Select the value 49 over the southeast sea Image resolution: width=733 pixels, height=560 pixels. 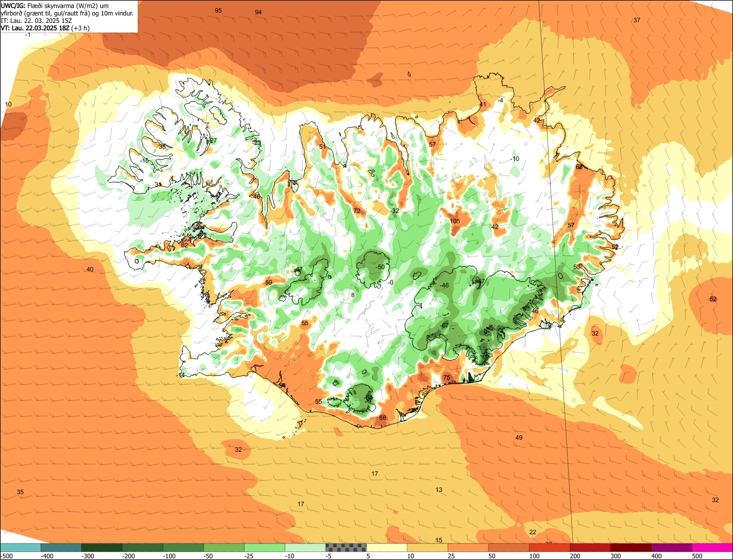point(519,437)
